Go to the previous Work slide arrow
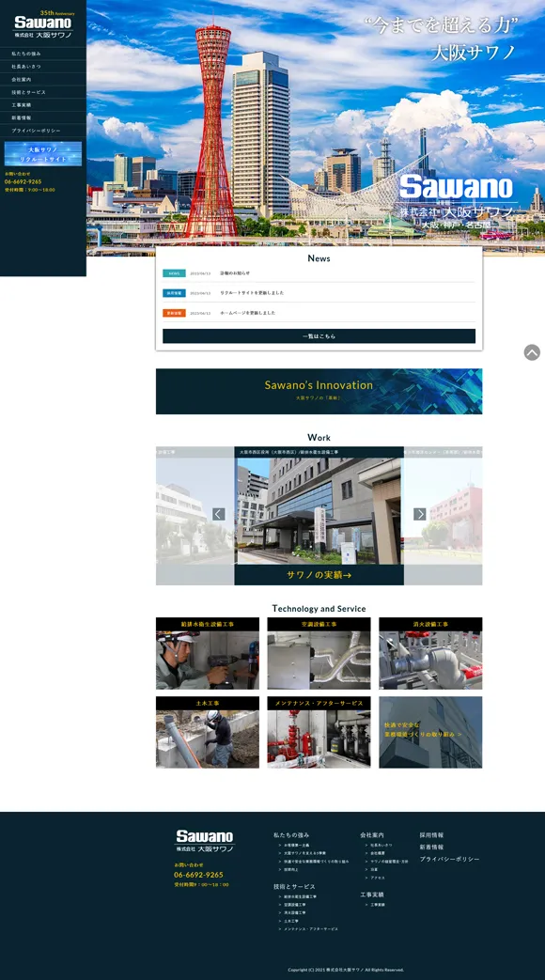Viewport: 545px width, 980px height. coord(218,514)
